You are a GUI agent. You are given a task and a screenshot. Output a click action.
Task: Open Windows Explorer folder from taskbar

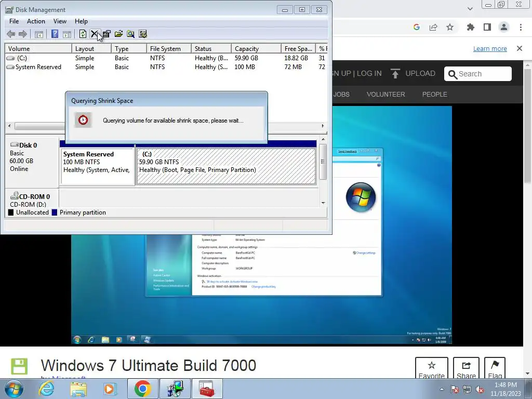pyautogui.click(x=78, y=389)
